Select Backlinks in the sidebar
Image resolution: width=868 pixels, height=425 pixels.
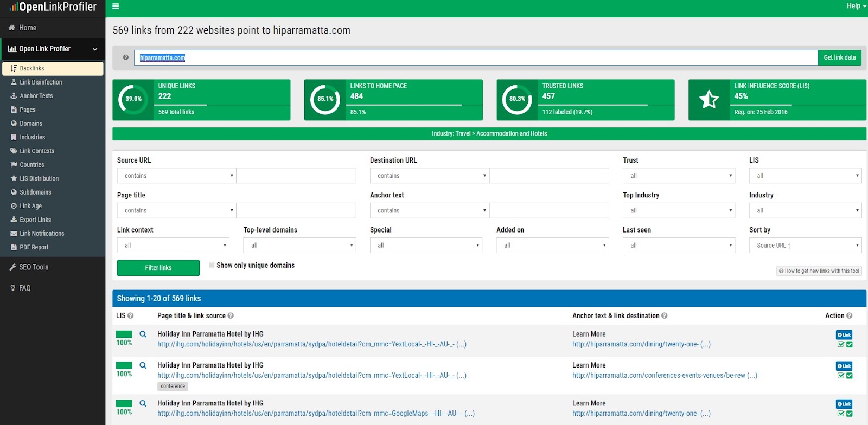[x=53, y=68]
